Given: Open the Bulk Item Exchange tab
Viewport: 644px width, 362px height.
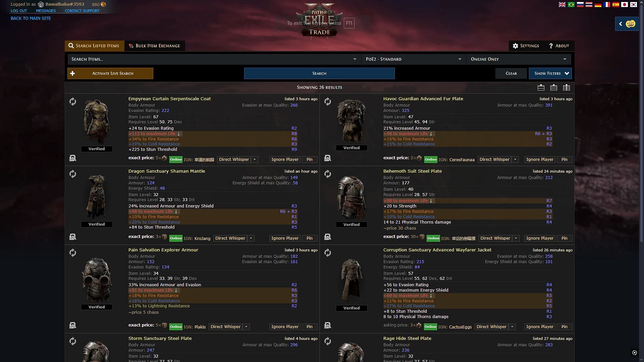Looking at the screenshot, I should (154, 46).
